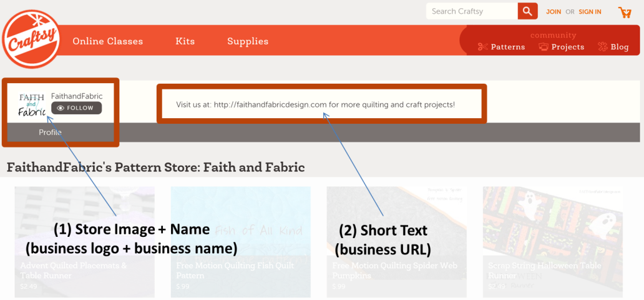Image resolution: width=644 pixels, height=300 pixels.
Task: Click the Faith and Fabric store logo
Action: coord(32,104)
